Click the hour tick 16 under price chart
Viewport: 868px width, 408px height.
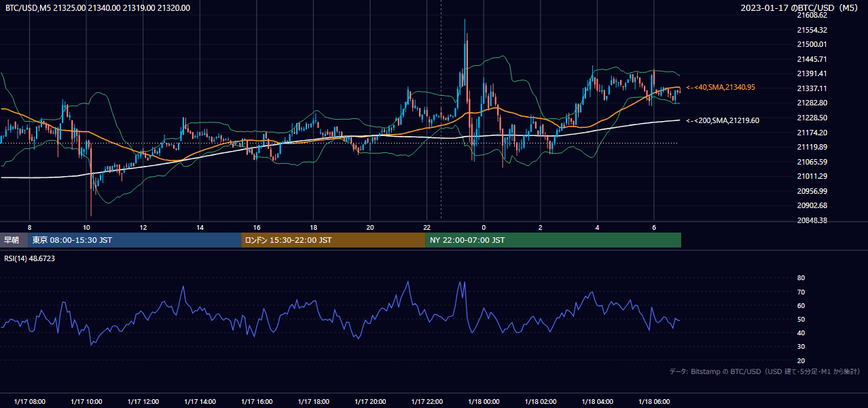click(256, 227)
